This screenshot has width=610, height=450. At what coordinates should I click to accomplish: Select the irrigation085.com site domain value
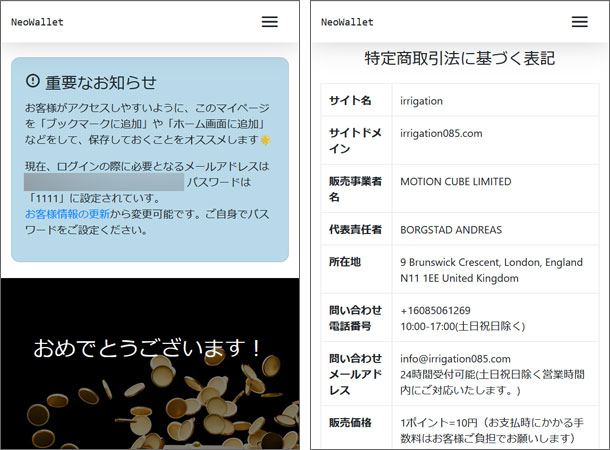click(441, 133)
